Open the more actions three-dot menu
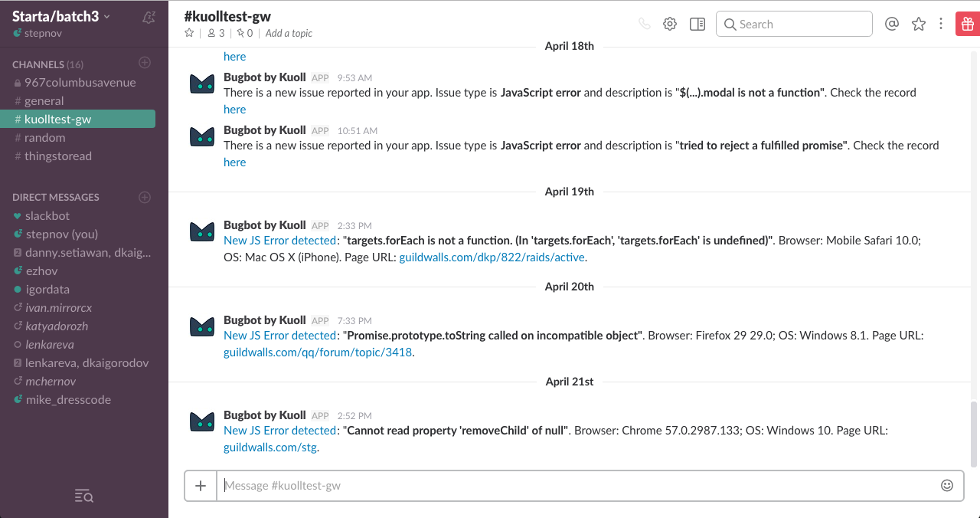The width and height of the screenshot is (980, 518). [x=941, y=24]
